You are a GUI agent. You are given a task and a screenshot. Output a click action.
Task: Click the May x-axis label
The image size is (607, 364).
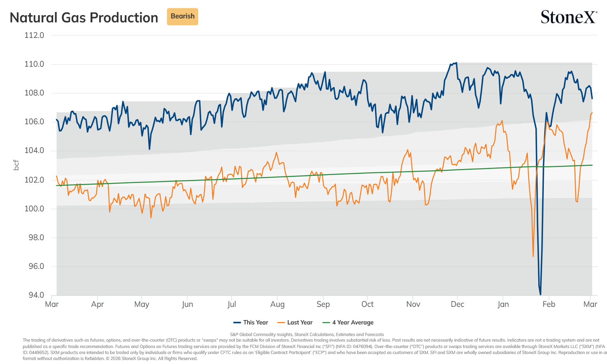pos(142,304)
